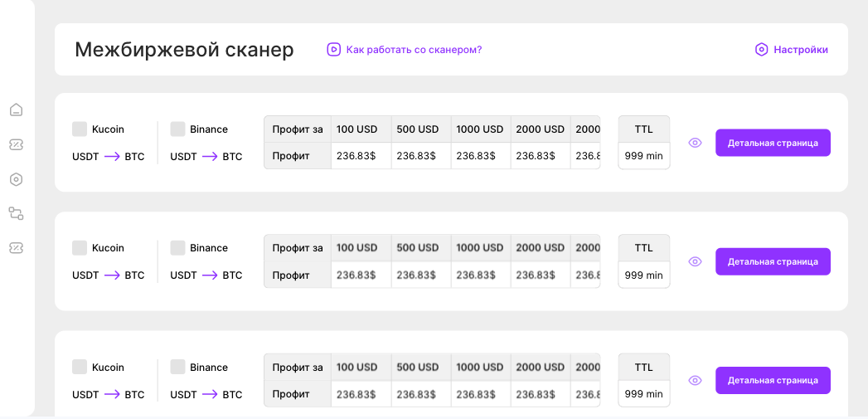Click the '236.83$' value under '100 USD' in the first card
The image size is (868, 419).
click(361, 156)
